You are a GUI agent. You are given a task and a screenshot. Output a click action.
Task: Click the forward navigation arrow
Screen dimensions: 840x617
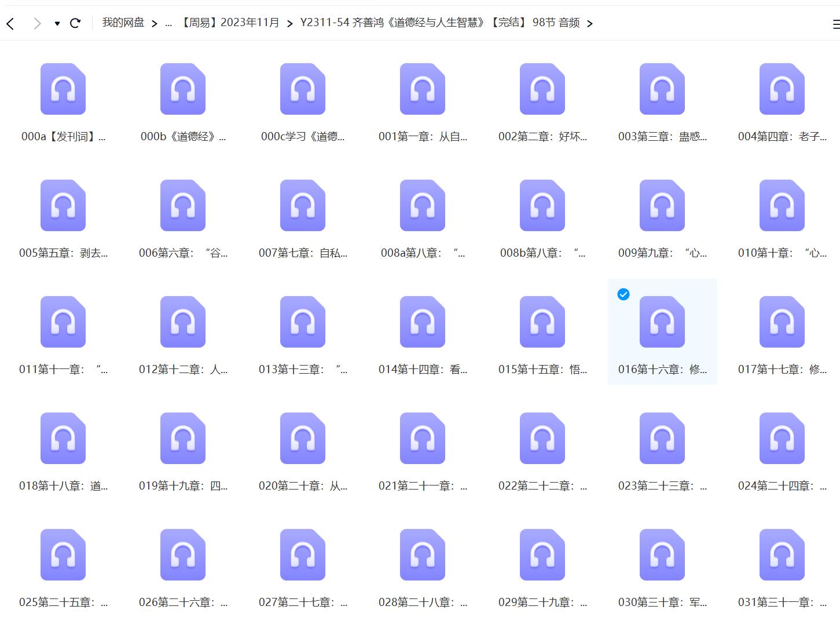pyautogui.click(x=36, y=23)
